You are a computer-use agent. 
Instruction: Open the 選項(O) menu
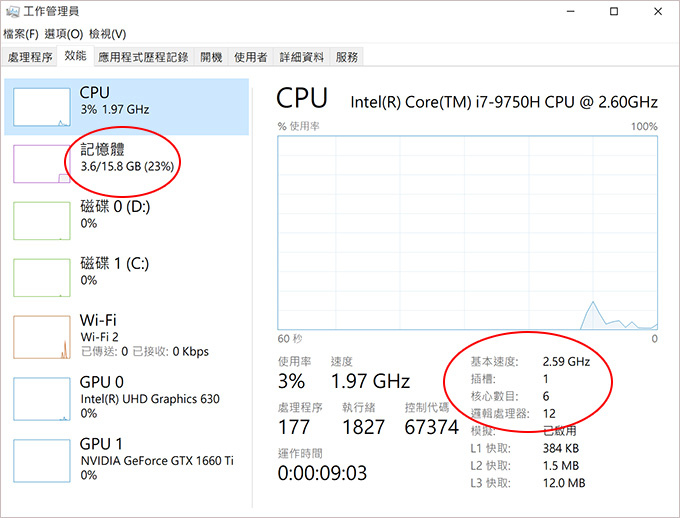pos(64,34)
